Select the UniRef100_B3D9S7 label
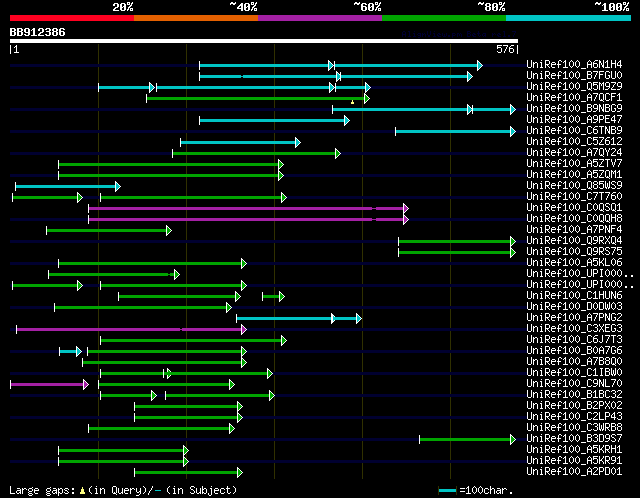This screenshot has width=640, height=498. pos(574,439)
